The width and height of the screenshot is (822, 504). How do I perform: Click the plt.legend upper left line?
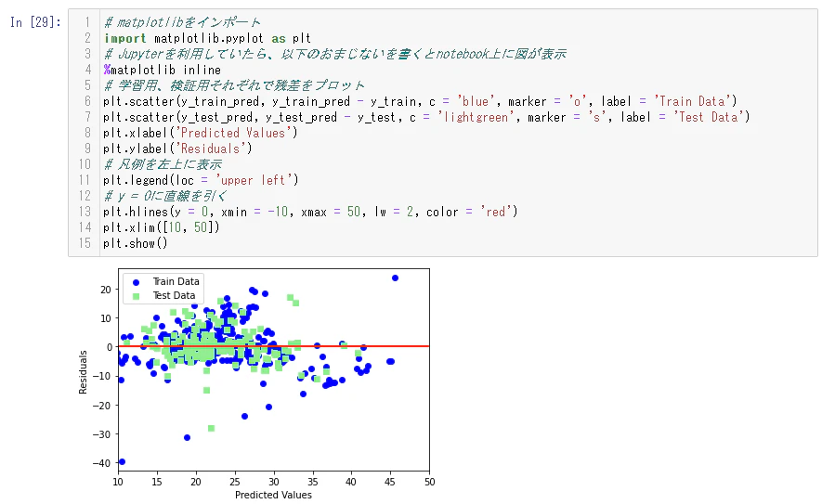click(x=201, y=180)
